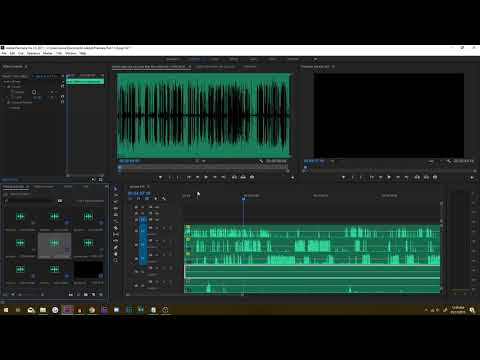
Task: Click New Item in Project panel
Action: pyautogui.click(x=93, y=294)
